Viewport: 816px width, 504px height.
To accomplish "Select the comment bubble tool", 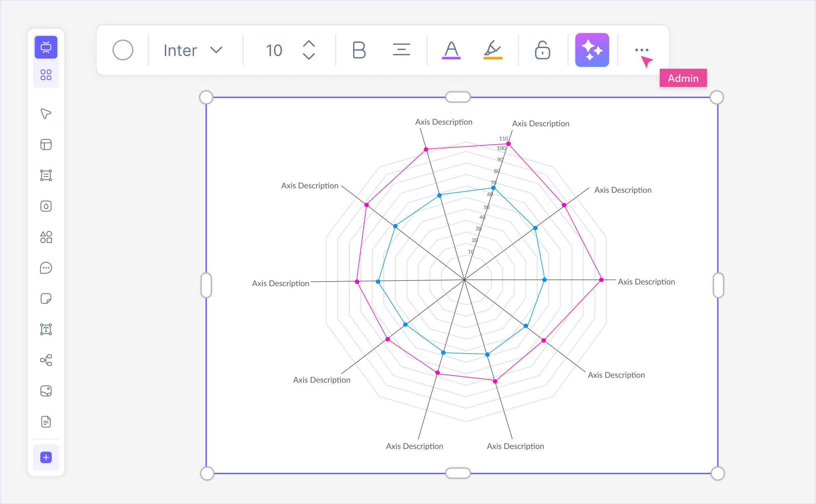I will 46,268.
